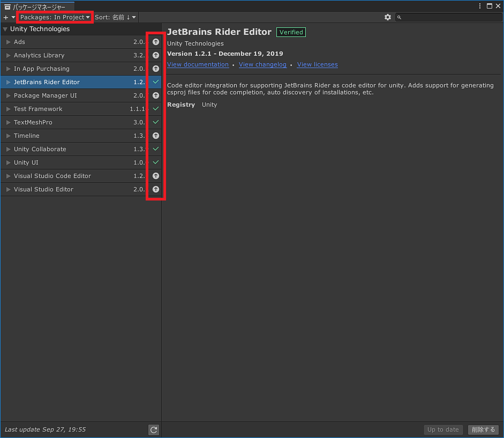The image size is (504, 438).
Task: Expand the Ads package versions arrow
Action: [9, 42]
